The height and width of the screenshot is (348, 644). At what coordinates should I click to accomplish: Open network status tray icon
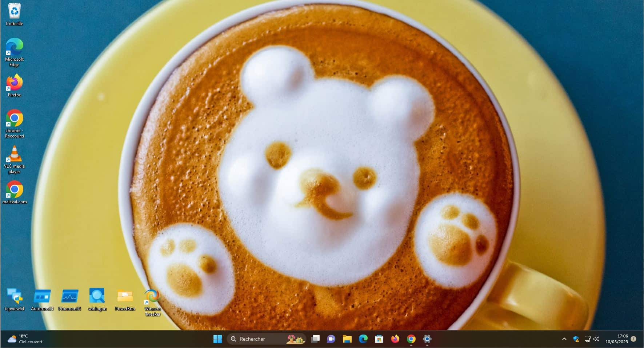587,339
